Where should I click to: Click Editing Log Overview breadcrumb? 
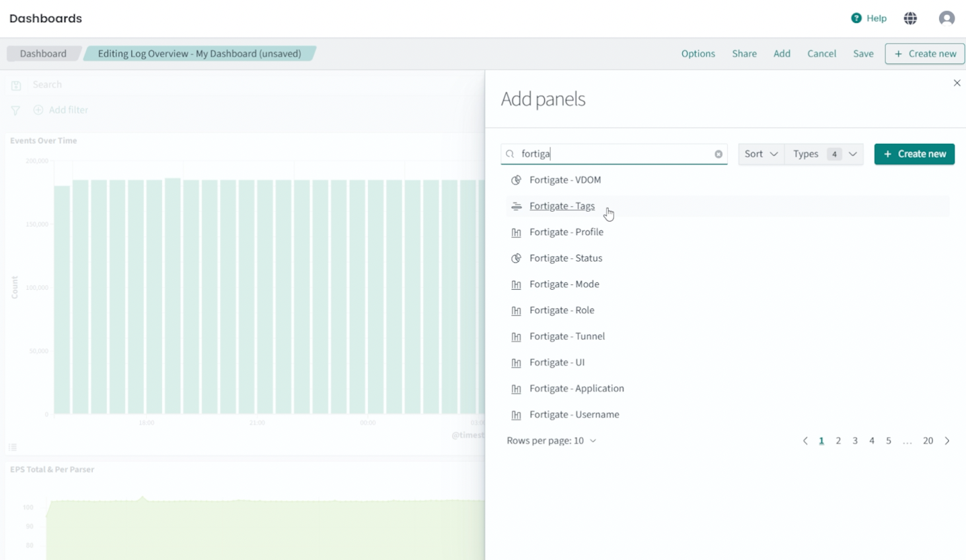pyautogui.click(x=200, y=54)
